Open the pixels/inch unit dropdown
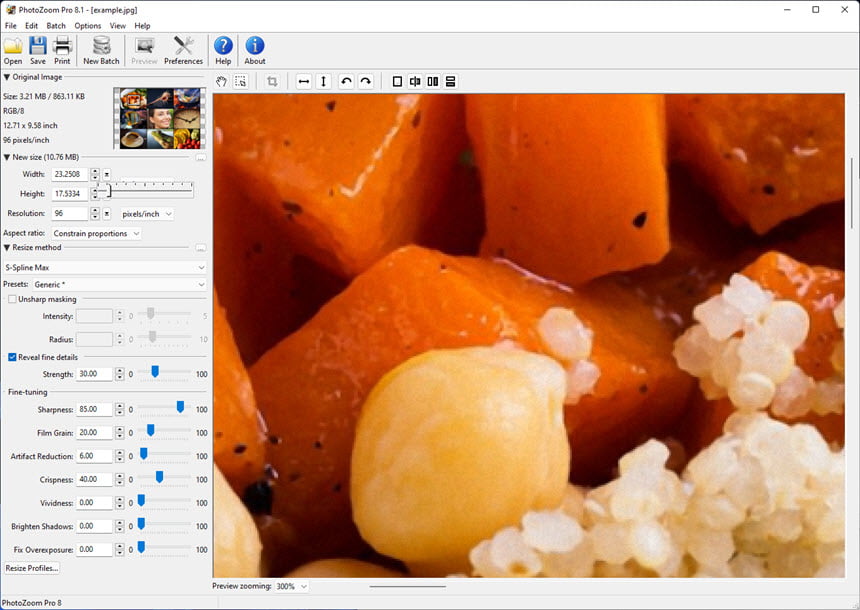Screen dimensions: 860x610 pos(146,214)
